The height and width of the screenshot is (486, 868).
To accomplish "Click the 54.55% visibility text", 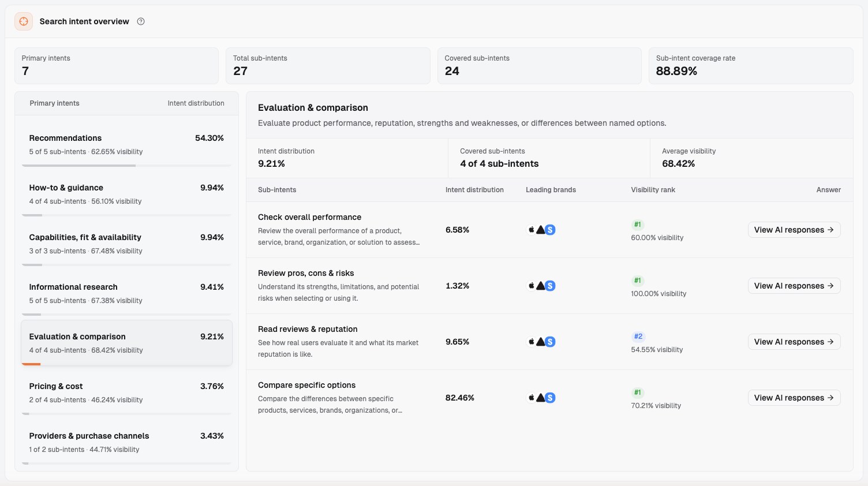I will coord(657,350).
